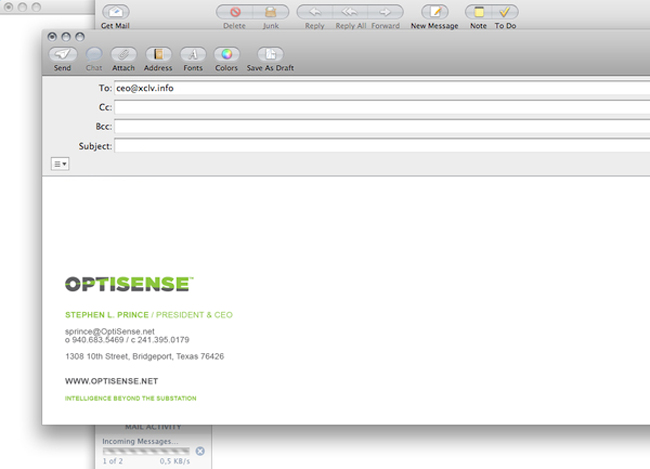The width and height of the screenshot is (650, 469).
Task: Open Chat from compose toolbar
Action: [94, 54]
